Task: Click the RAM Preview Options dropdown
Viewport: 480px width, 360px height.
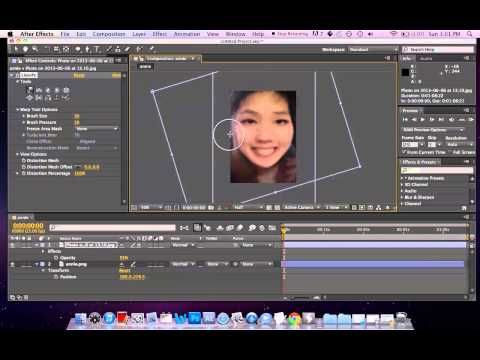Action: (433, 129)
